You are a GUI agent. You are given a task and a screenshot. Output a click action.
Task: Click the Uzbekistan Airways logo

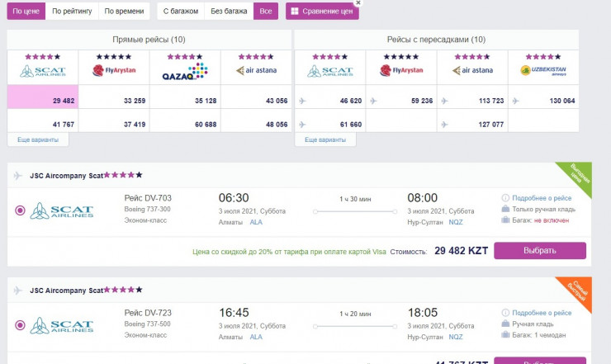[x=542, y=71]
